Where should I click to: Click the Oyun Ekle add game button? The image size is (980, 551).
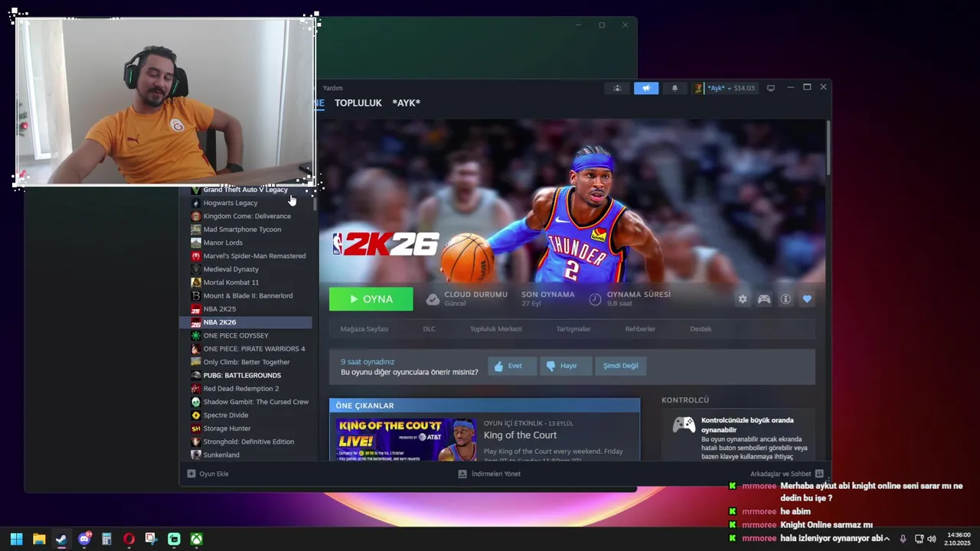pyautogui.click(x=208, y=474)
